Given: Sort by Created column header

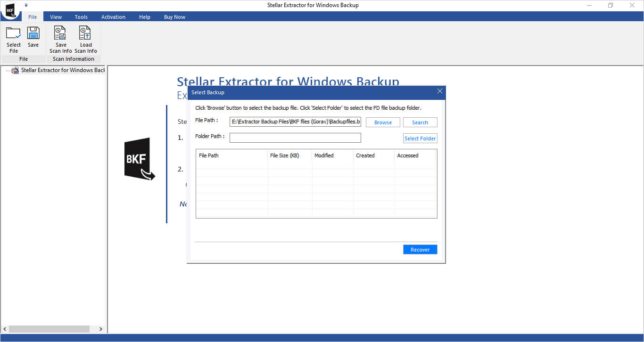Looking at the screenshot, I should coord(374,155).
